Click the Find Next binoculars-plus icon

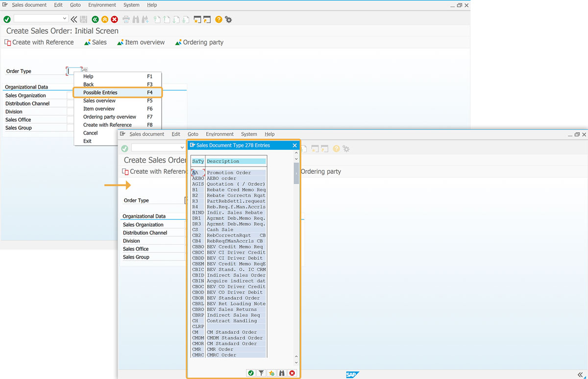145,19
